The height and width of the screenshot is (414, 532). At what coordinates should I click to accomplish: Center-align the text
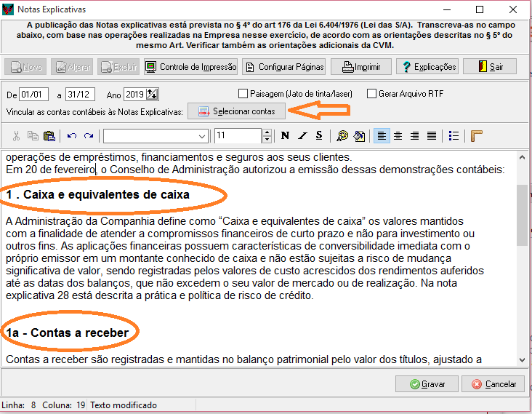(398, 136)
